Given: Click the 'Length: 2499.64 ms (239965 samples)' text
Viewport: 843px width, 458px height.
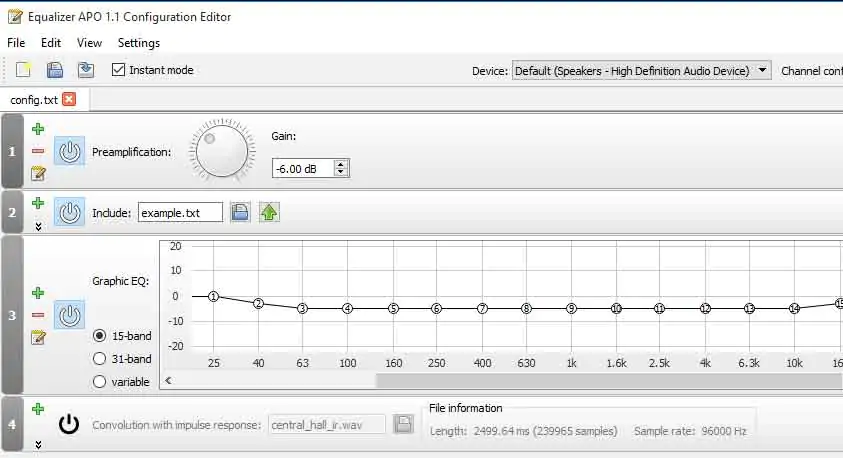Looking at the screenshot, I should 523,431.
